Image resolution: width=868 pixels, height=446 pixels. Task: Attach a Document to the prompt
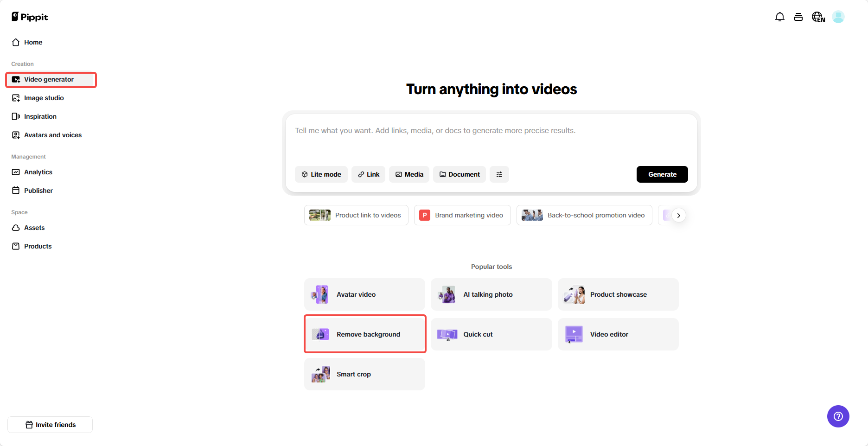pyautogui.click(x=460, y=174)
